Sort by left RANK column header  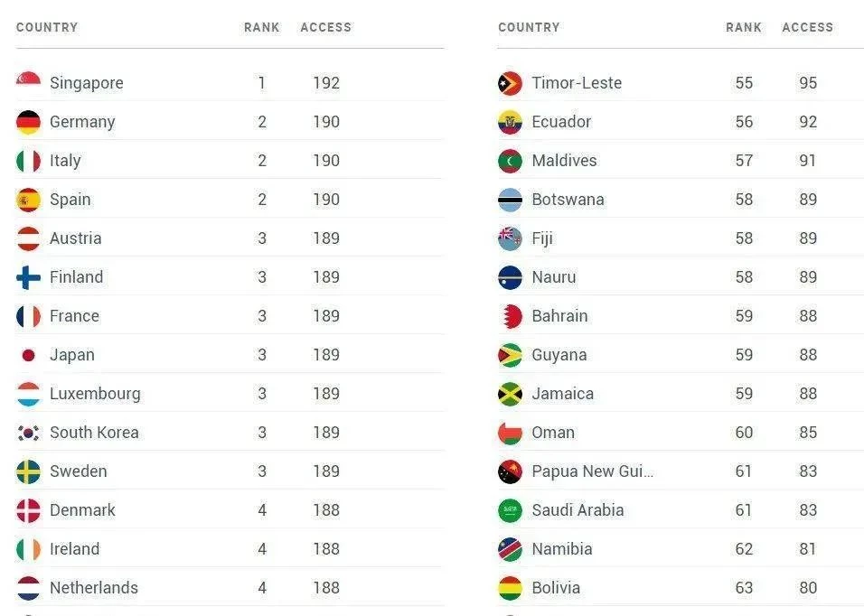262,27
